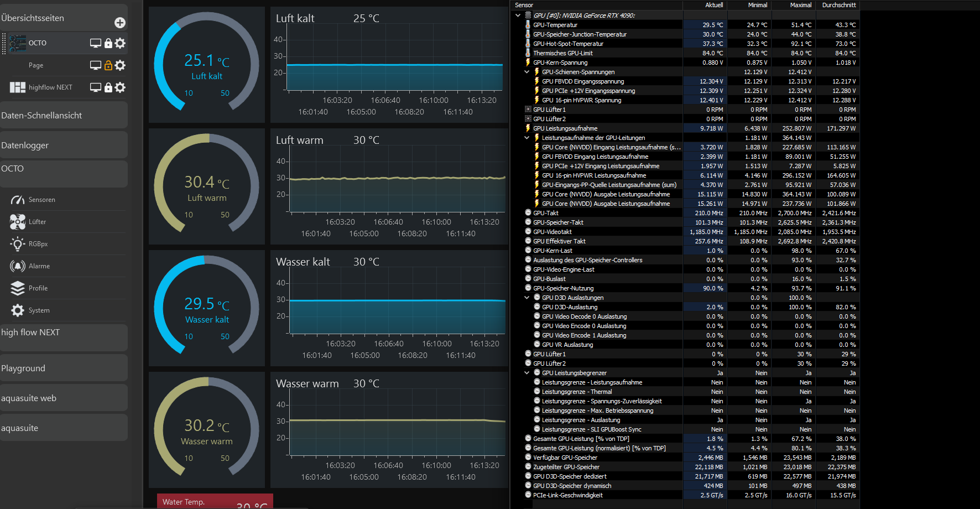This screenshot has width=980, height=509.
Task: Click the monitor icon on the OCTO page row
Action: 95,43
